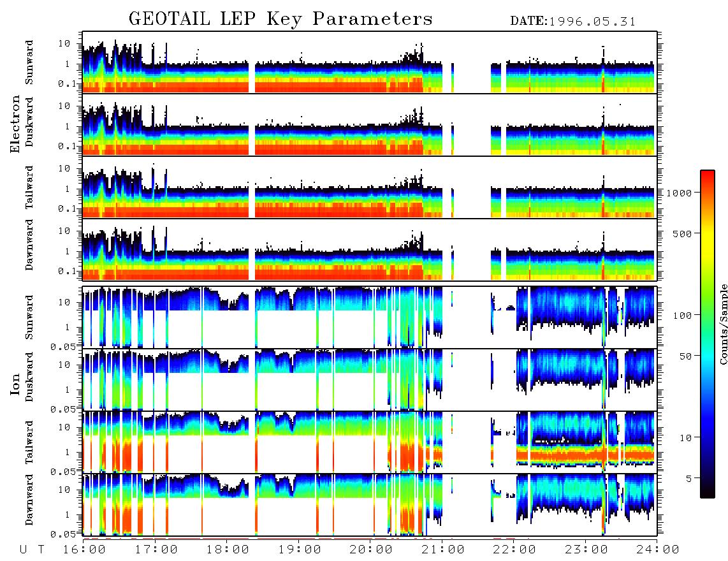This screenshot has width=728, height=561.
Task: Click the "U T" time axis label
Action: click(x=32, y=550)
